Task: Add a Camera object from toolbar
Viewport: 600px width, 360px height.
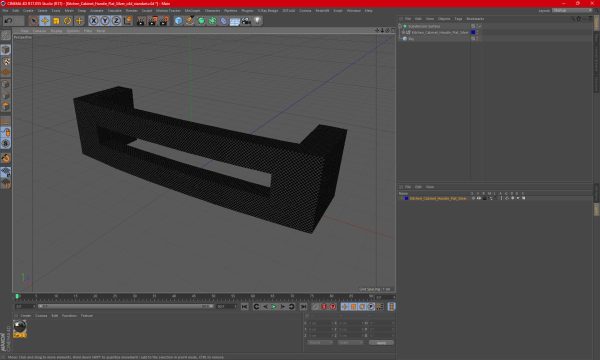Action: point(246,21)
